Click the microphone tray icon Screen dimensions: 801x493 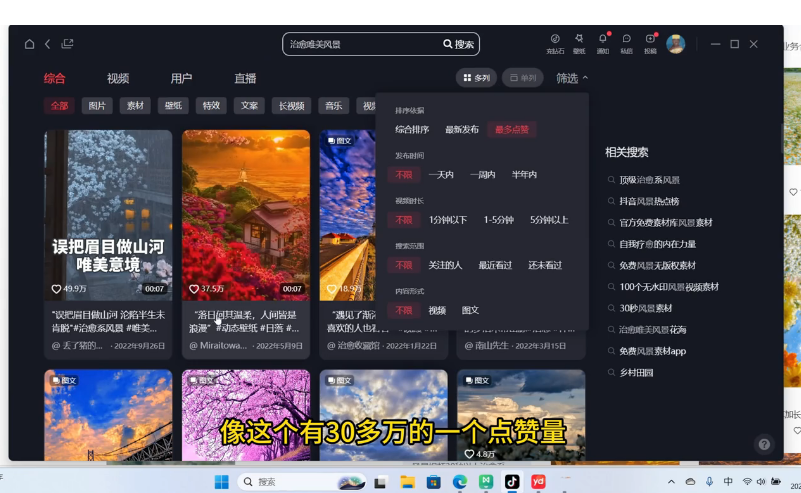[709, 482]
